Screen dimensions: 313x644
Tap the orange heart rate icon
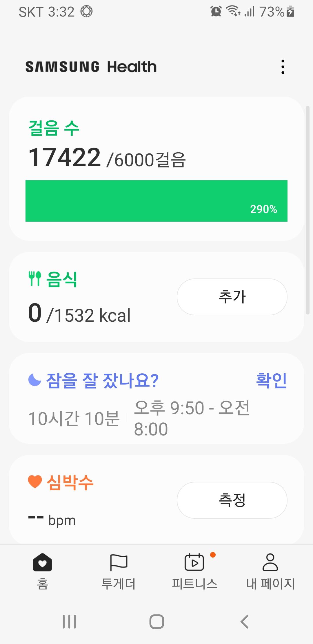tap(35, 482)
